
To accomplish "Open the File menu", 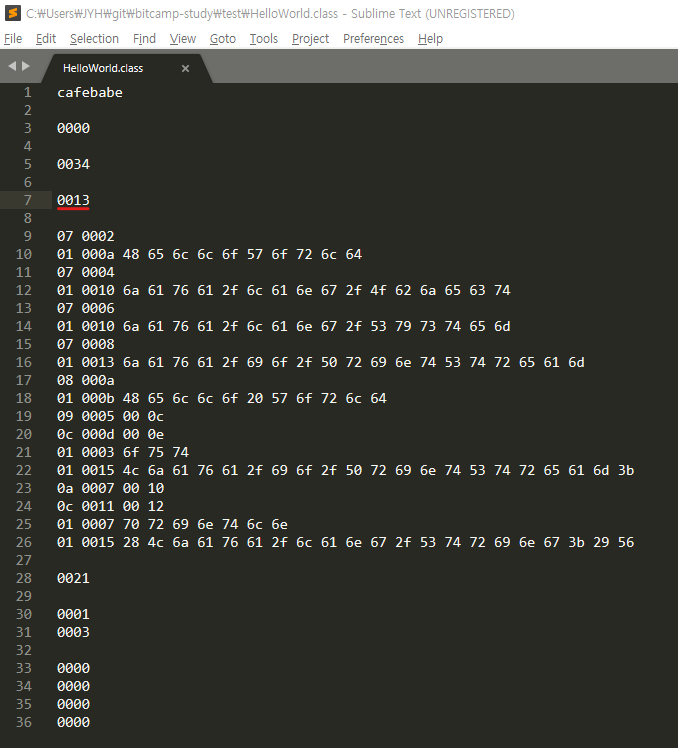I will coord(13,39).
